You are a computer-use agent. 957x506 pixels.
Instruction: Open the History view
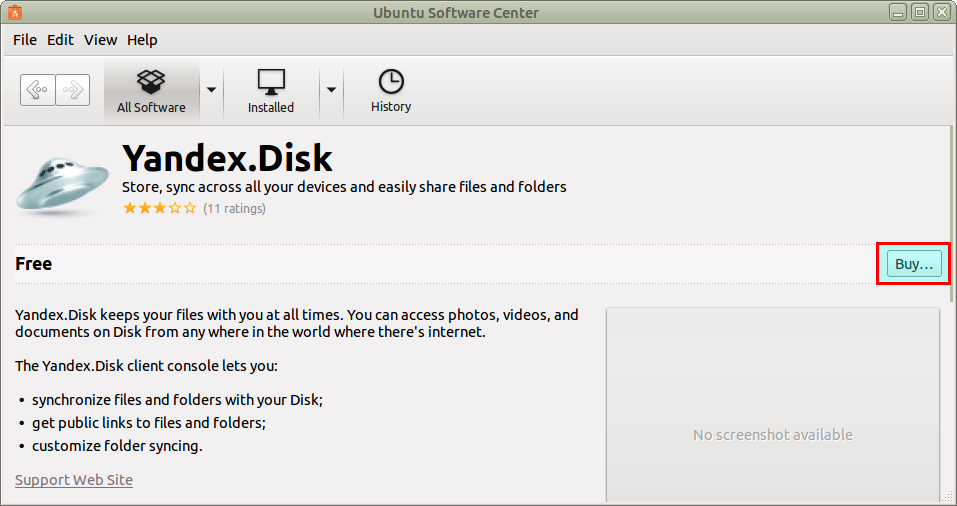[391, 91]
